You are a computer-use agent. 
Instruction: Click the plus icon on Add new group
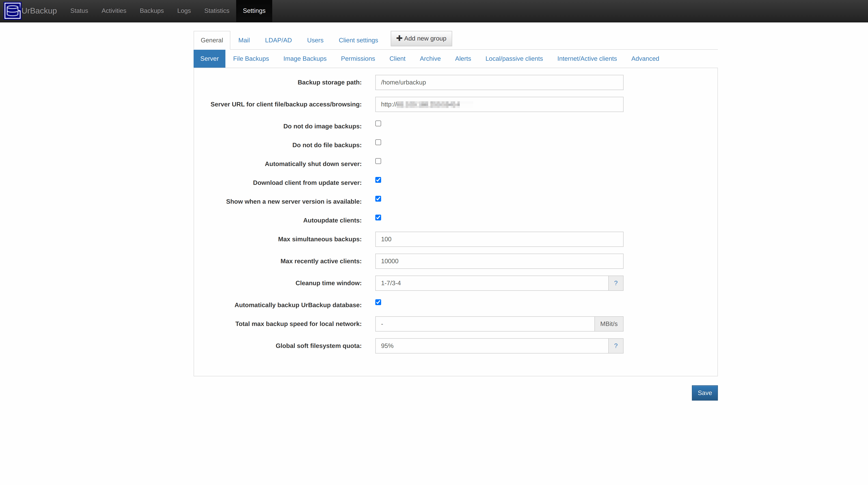click(399, 38)
